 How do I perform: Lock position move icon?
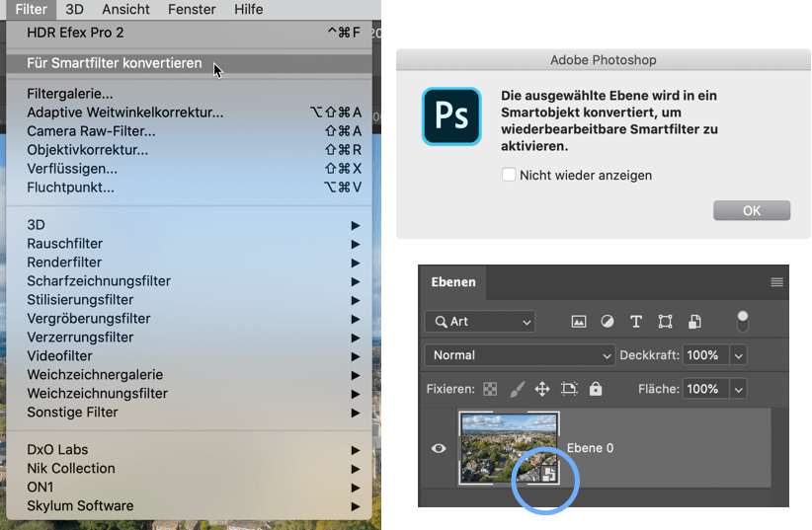pos(542,389)
